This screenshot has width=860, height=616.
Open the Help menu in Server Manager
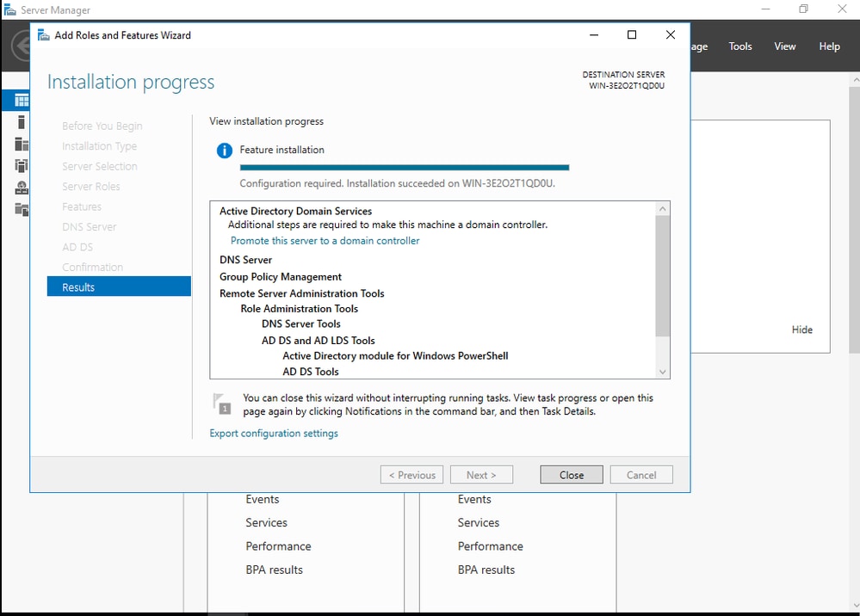(829, 46)
